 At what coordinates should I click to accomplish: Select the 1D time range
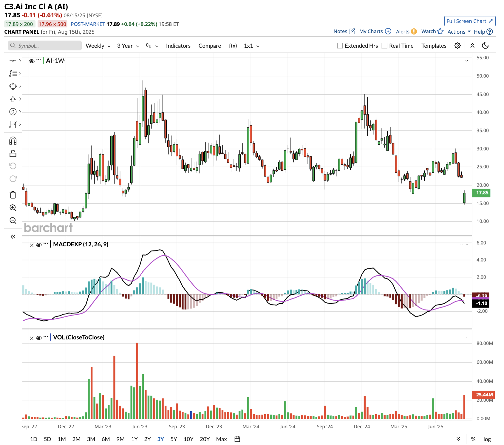34,439
